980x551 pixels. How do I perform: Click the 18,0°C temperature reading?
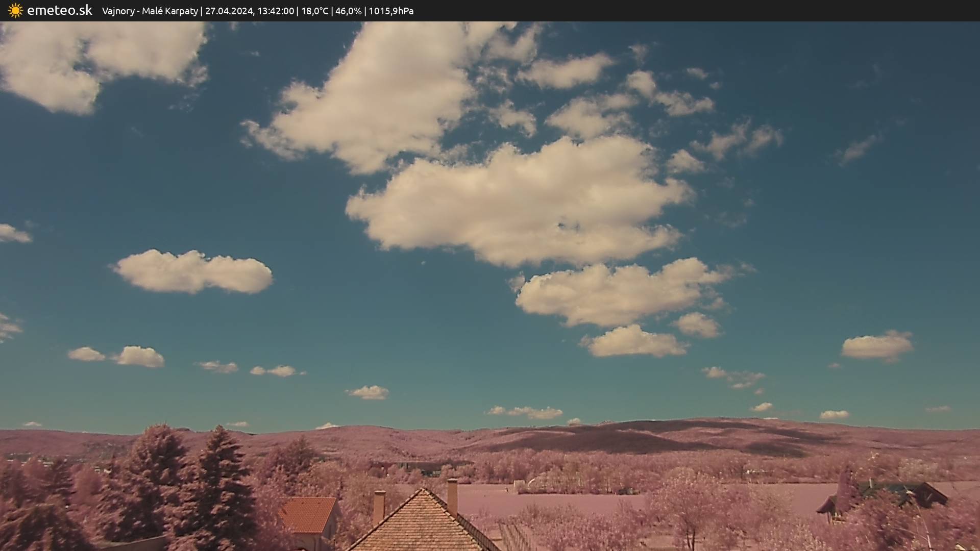314,11
